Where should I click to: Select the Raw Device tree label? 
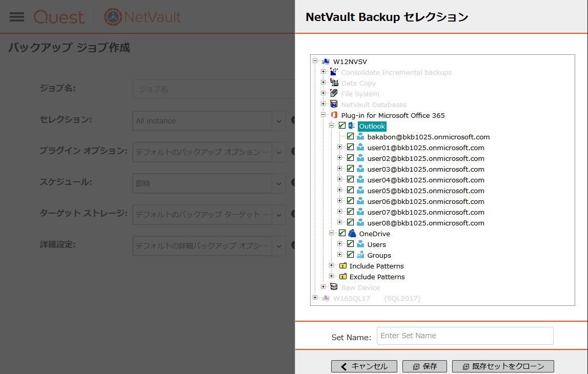(360, 287)
